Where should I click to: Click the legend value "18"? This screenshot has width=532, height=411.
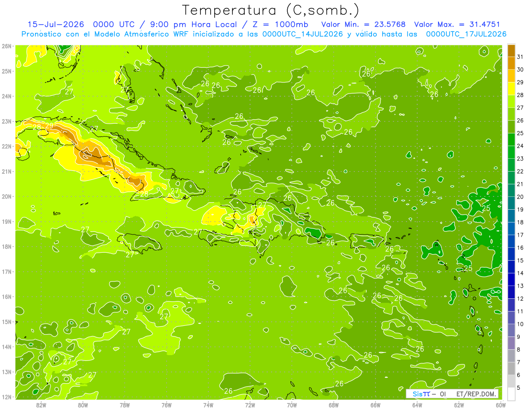[x=520, y=222]
